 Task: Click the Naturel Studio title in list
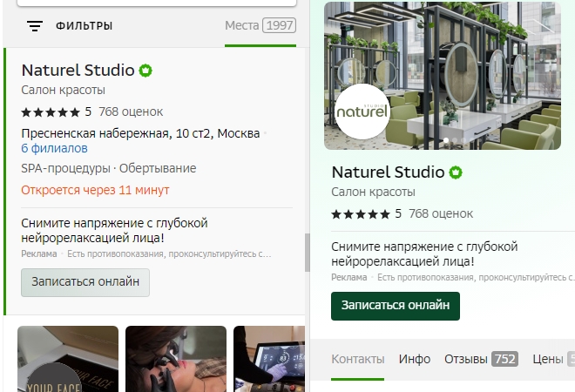pos(78,71)
